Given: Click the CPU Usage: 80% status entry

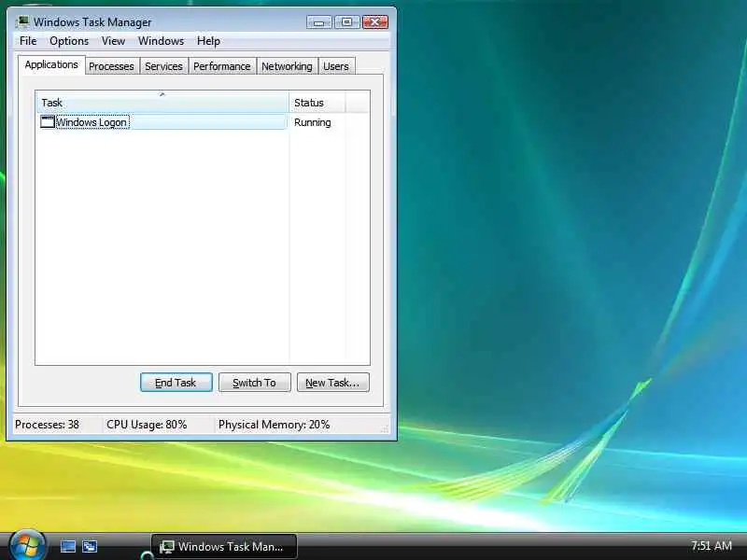Looking at the screenshot, I should pos(147,425).
